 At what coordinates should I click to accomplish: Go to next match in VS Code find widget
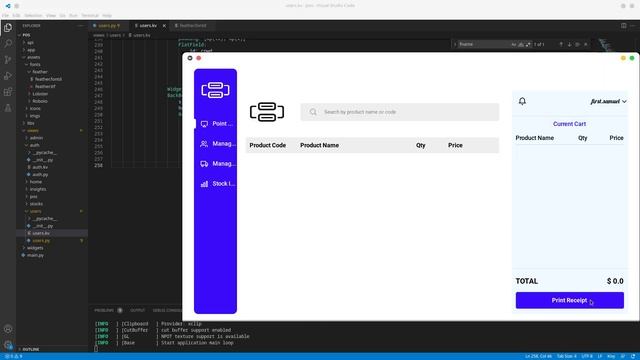click(569, 44)
